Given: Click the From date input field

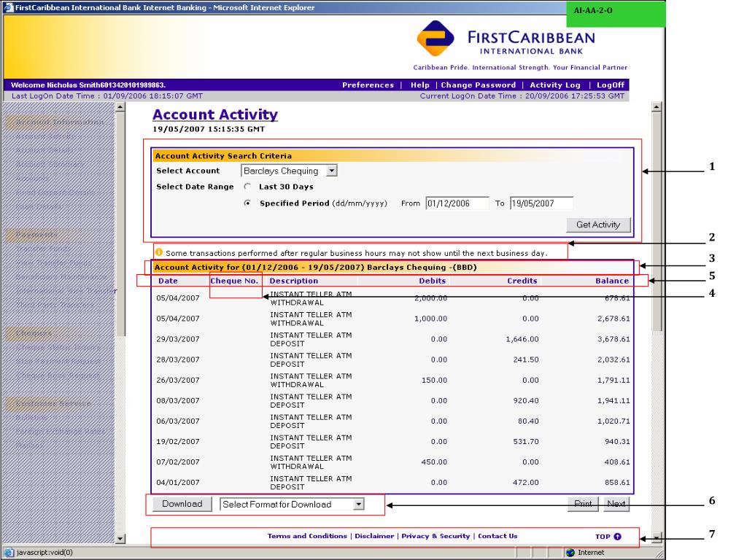Looking at the screenshot, I should point(457,203).
